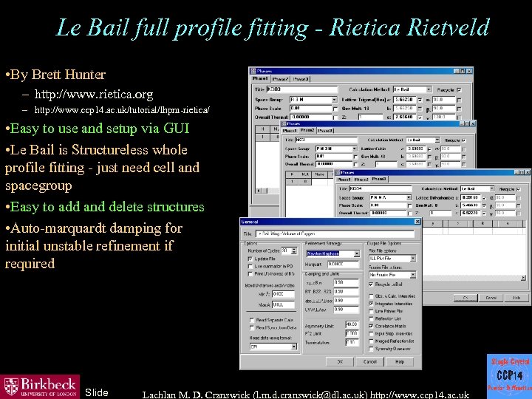The height and width of the screenshot is (399, 532).
Task: Select Phase1 tab in the R 3 M window
Action: tap(260, 79)
